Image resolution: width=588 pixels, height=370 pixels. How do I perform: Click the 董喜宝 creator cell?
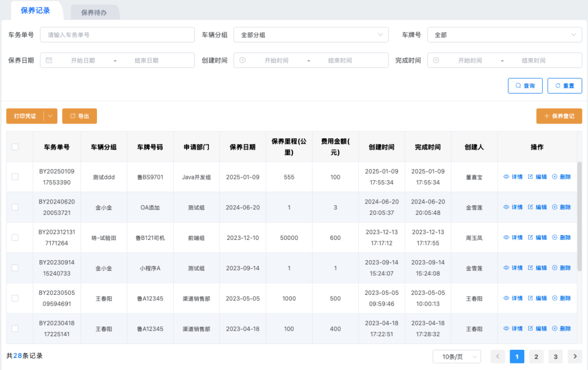coord(474,177)
